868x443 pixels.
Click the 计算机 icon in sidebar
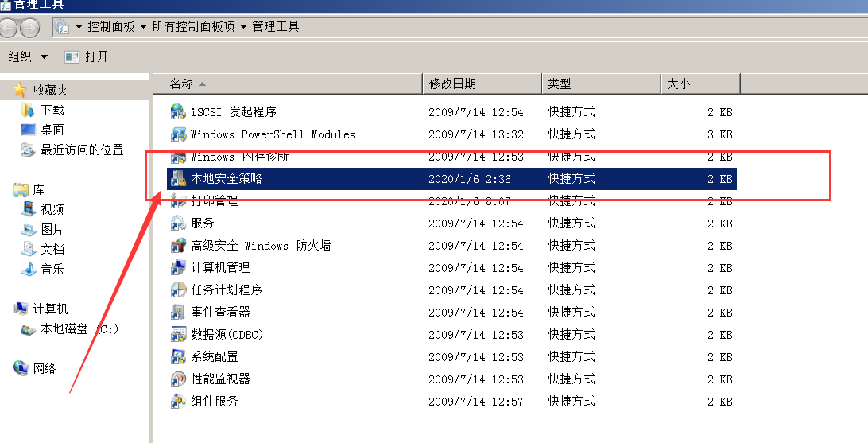click(21, 309)
